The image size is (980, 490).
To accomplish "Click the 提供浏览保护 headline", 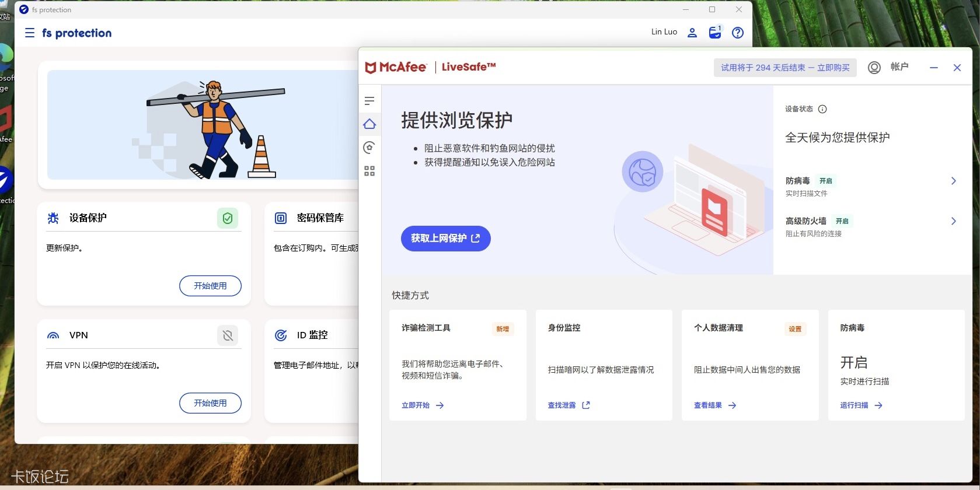I will point(456,120).
